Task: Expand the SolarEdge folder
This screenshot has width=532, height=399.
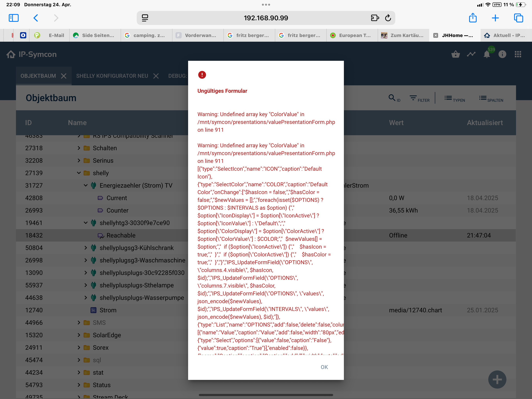Action: [x=79, y=335]
